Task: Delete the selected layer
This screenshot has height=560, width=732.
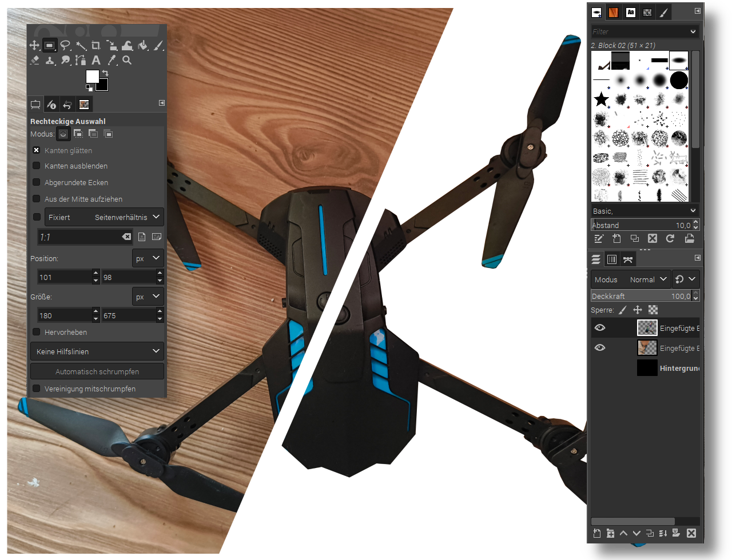Action: 691,533
